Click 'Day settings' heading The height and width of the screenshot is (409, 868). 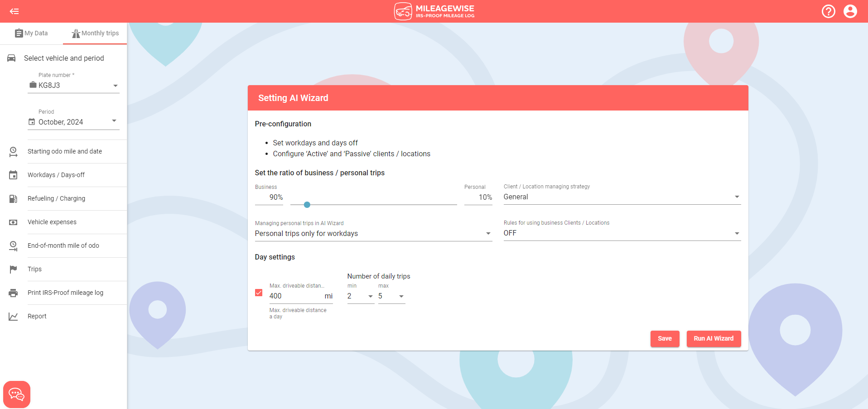coord(275,257)
